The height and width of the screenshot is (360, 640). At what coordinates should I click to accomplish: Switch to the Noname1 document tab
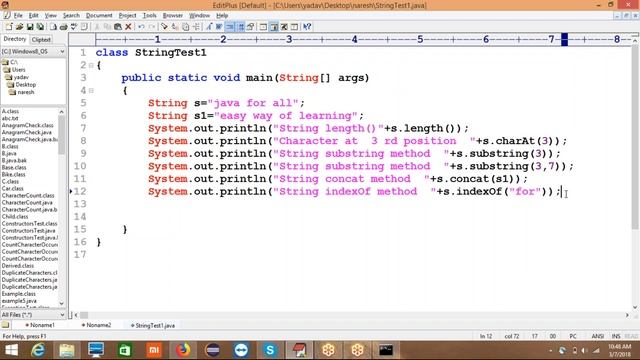[40, 325]
